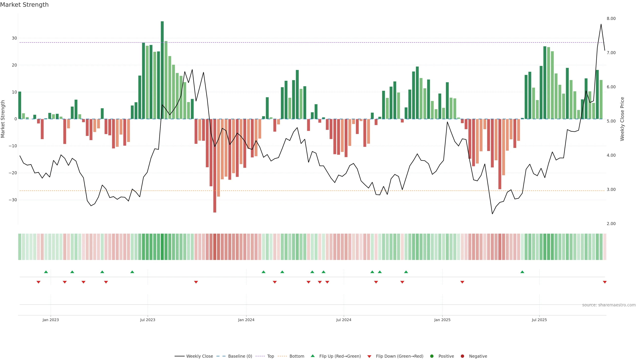Click the Jan 2024 x-axis label

pos(246,320)
